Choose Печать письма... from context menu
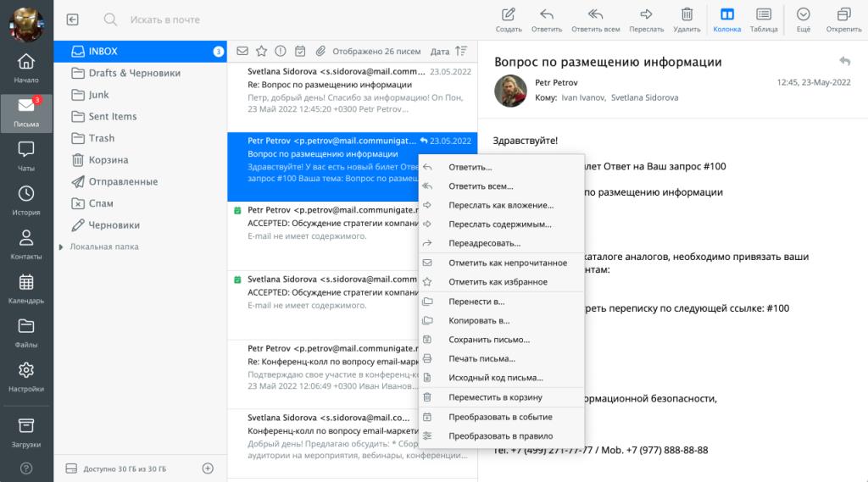The image size is (868, 482). click(502, 358)
